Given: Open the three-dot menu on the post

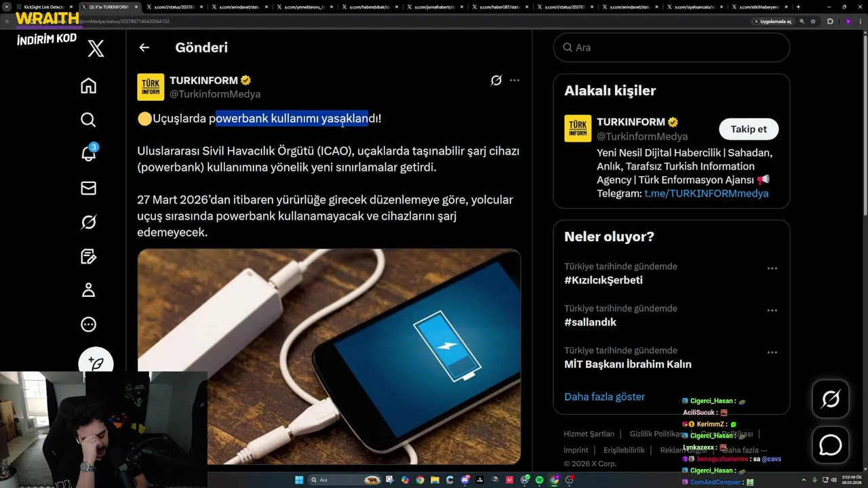Looking at the screenshot, I should (515, 80).
